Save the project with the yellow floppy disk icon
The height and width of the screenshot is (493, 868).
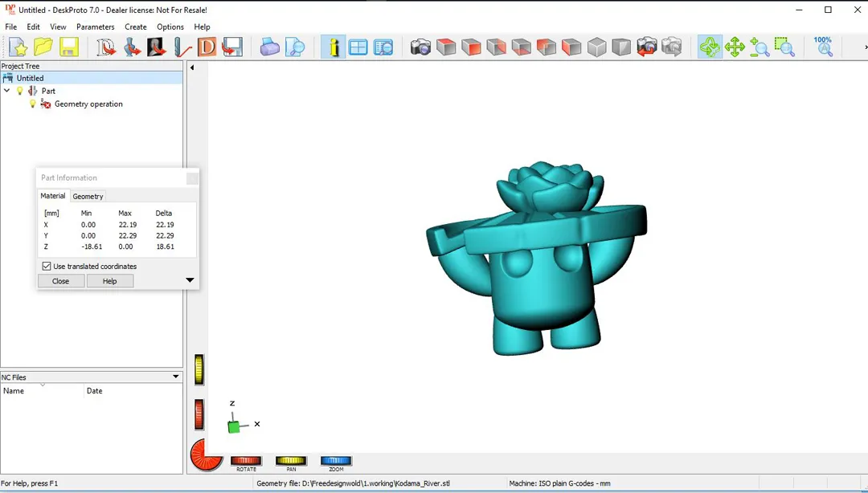68,47
